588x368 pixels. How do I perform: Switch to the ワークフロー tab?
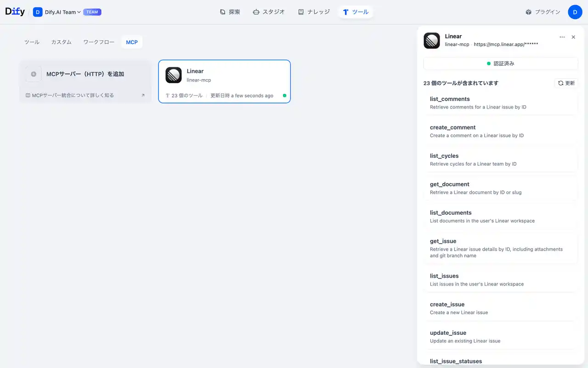(98, 41)
